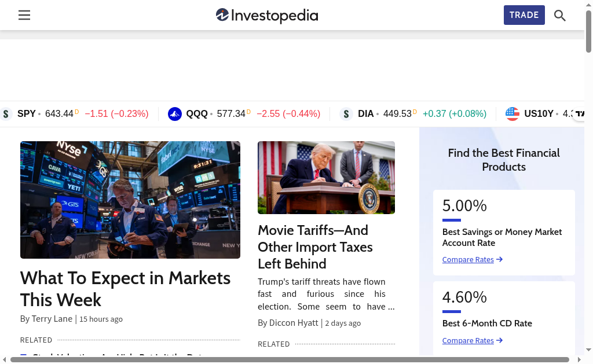Click QQQ change −2.55 (−0.44%)
This screenshot has width=593, height=364.
coord(288,114)
